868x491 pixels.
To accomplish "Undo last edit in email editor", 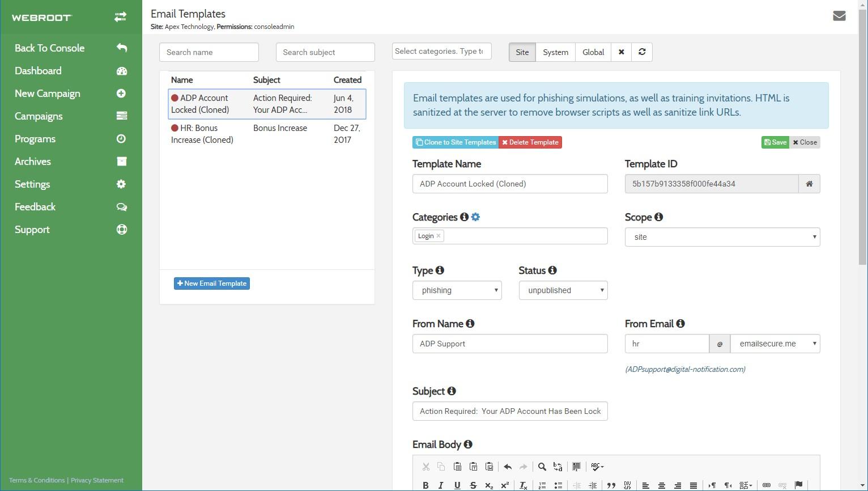I will point(508,467).
